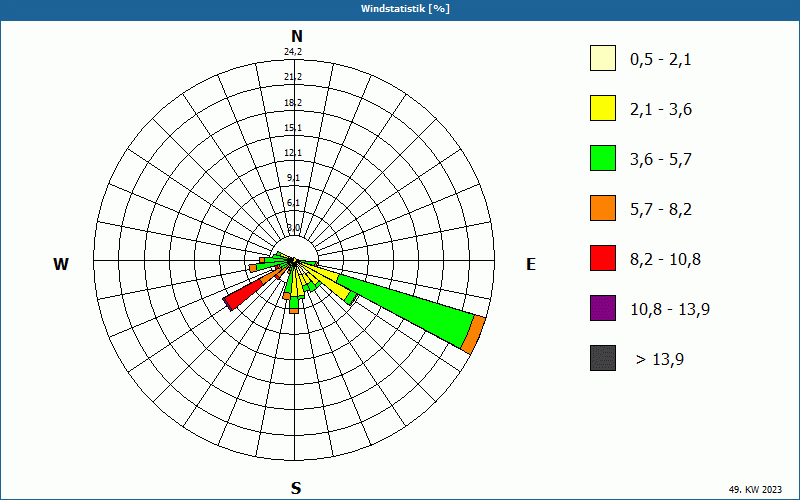Click the "49. KW 2023" week label
Viewport: 800px width, 500px height.
[755, 489]
